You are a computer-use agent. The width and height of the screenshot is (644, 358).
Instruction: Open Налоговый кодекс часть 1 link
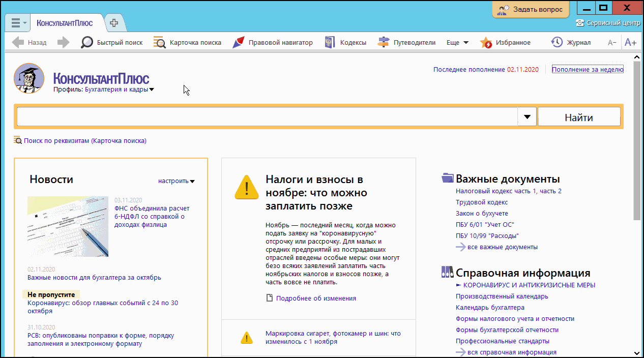click(496, 191)
